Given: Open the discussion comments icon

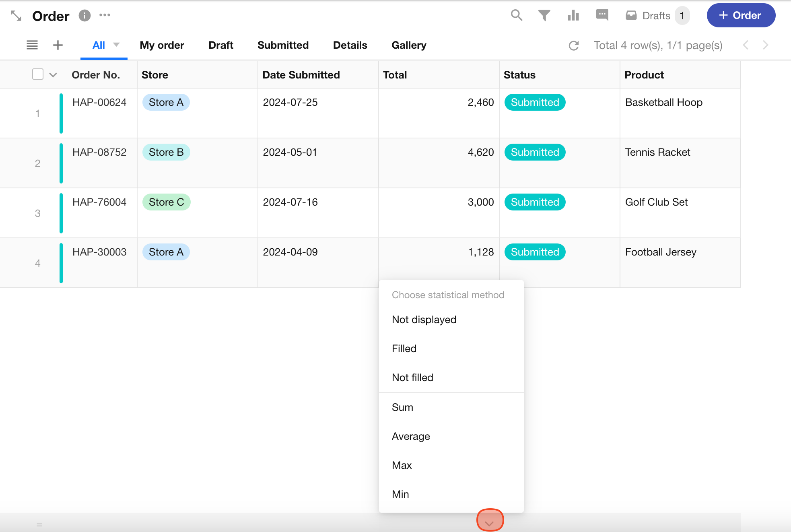Looking at the screenshot, I should click(602, 15).
